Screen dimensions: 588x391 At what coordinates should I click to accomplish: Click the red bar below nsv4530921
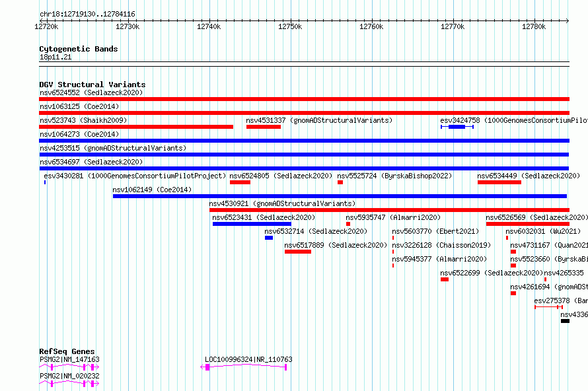point(389,210)
